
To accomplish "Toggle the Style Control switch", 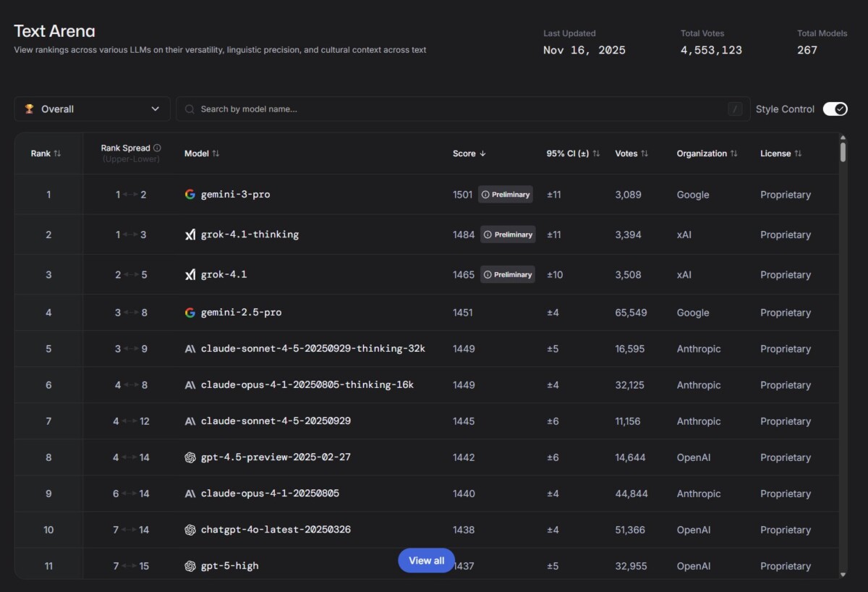I will [835, 109].
